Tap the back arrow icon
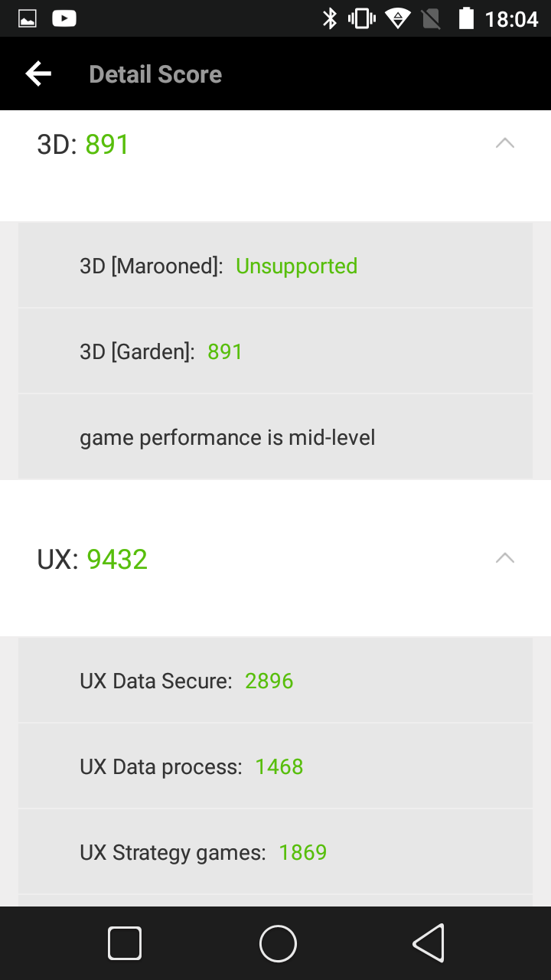The width and height of the screenshot is (551, 980). [x=38, y=73]
